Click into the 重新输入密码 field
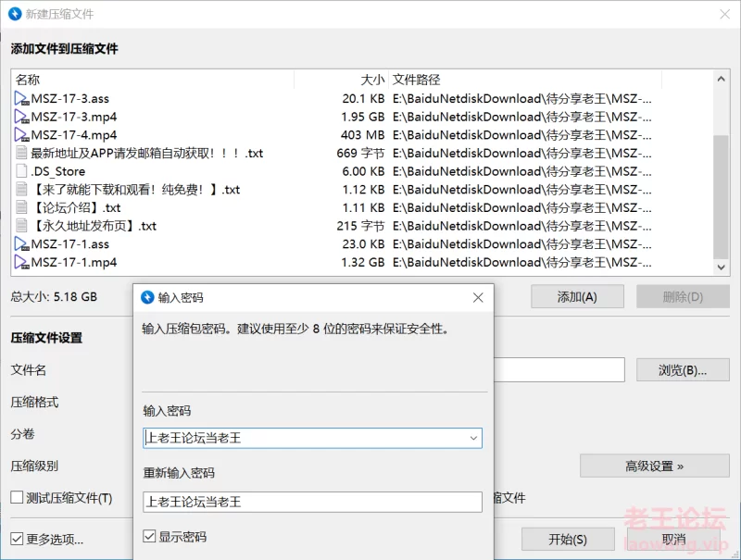Viewport: 741px width, 560px height. tap(312, 502)
